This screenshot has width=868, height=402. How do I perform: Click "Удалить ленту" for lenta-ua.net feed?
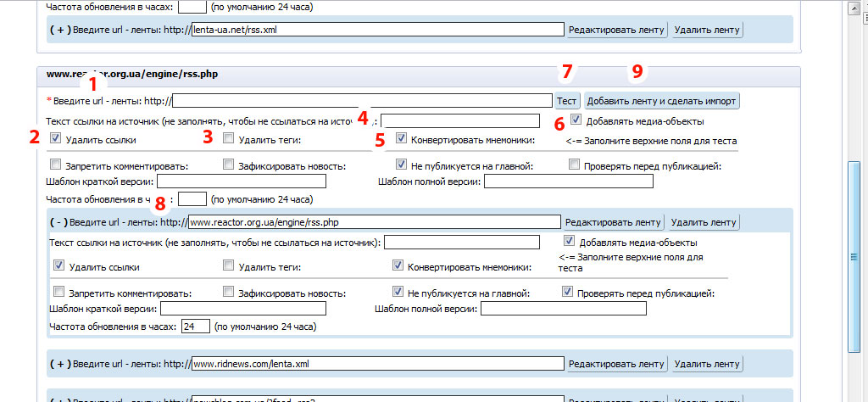click(707, 30)
